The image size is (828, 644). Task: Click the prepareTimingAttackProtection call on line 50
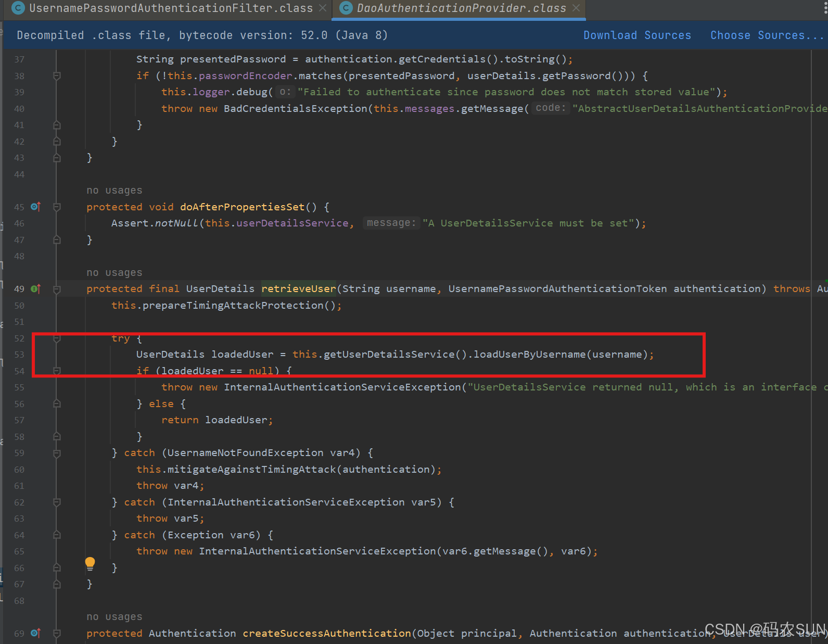233,306
